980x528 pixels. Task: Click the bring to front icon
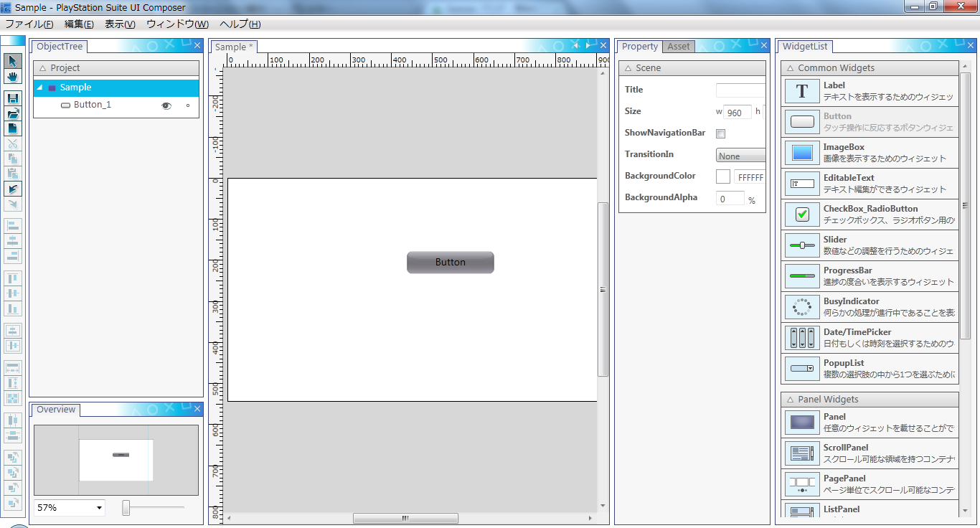click(x=13, y=458)
